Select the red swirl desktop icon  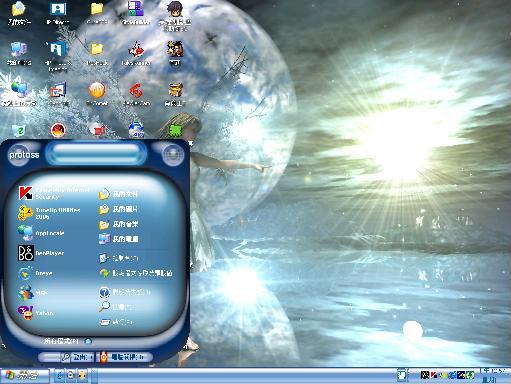coord(136,94)
